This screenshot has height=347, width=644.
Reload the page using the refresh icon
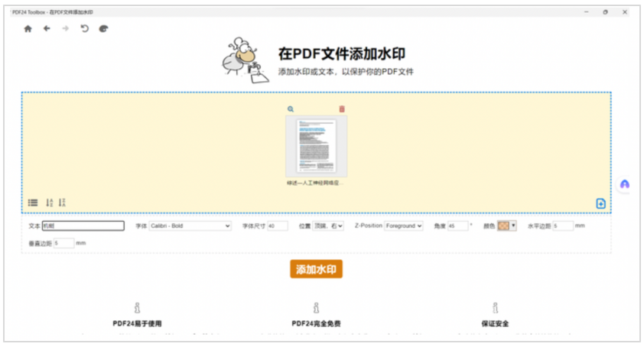tap(84, 28)
